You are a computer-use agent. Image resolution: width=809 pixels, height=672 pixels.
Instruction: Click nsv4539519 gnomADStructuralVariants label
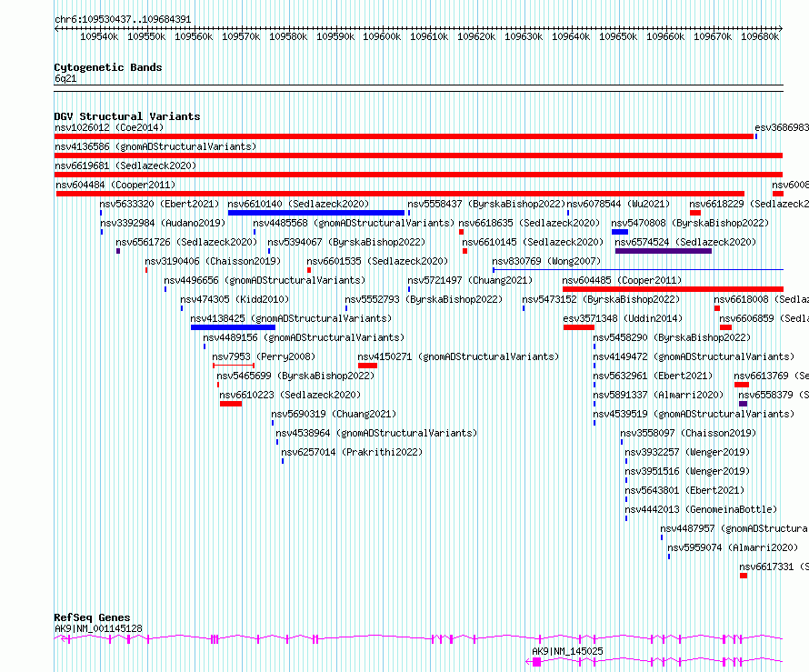tap(694, 414)
